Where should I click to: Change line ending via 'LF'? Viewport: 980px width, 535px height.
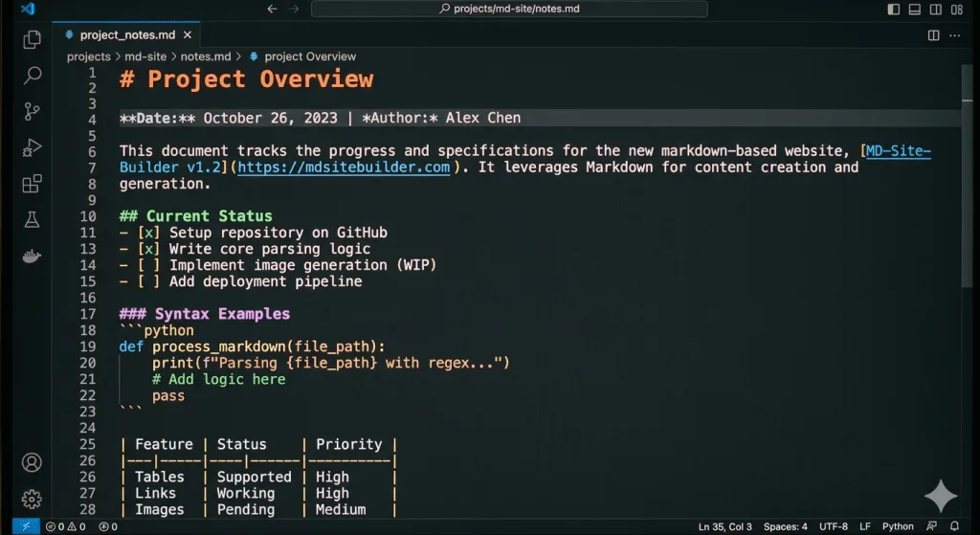click(x=865, y=527)
